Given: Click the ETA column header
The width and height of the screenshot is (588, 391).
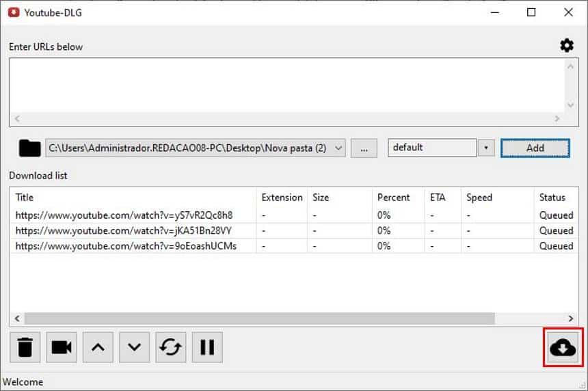Looking at the screenshot, I should 443,198.
